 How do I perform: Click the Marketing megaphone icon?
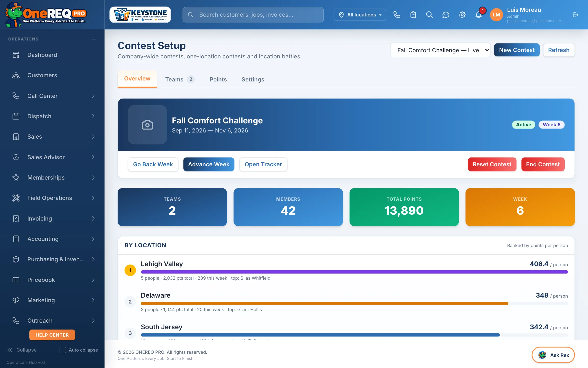[16, 300]
